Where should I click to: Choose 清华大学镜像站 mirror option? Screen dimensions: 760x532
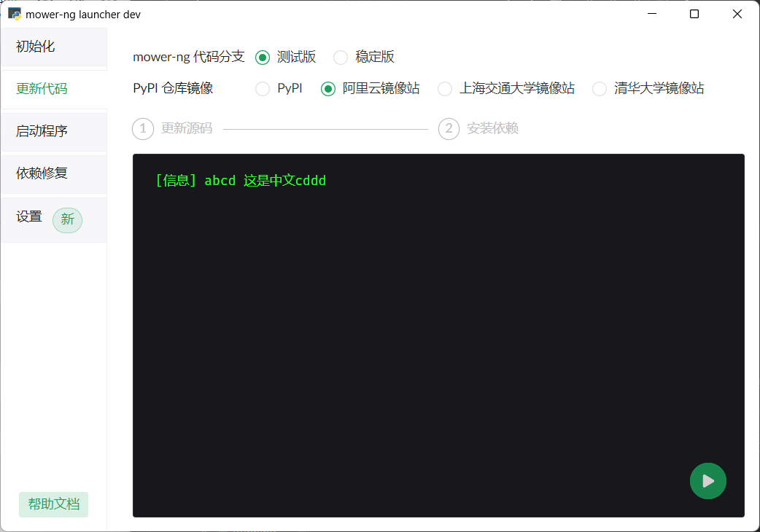click(600, 89)
